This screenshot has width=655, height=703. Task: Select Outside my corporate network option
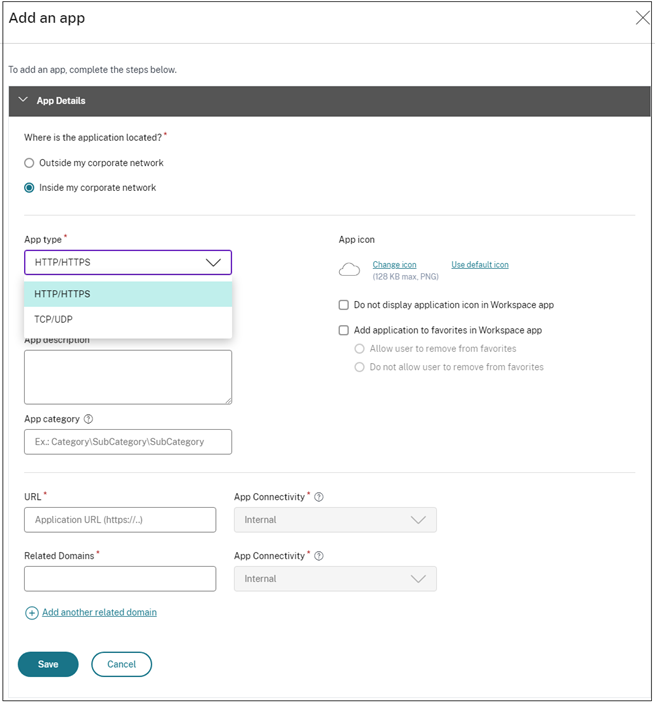click(30, 163)
